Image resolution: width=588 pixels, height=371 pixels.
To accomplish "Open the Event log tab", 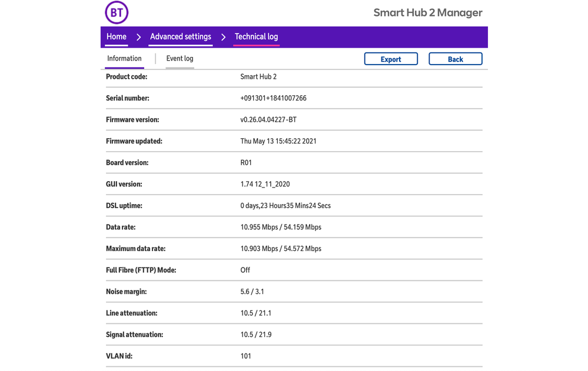I will (180, 58).
